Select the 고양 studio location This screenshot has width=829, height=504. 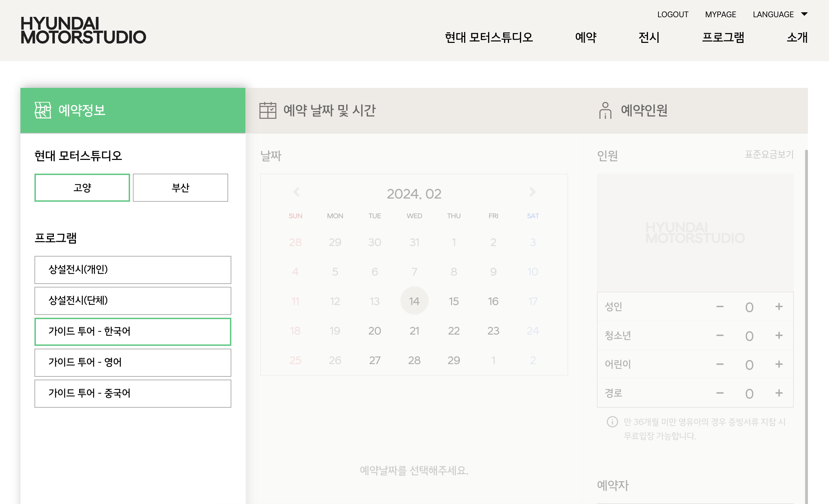[82, 188]
